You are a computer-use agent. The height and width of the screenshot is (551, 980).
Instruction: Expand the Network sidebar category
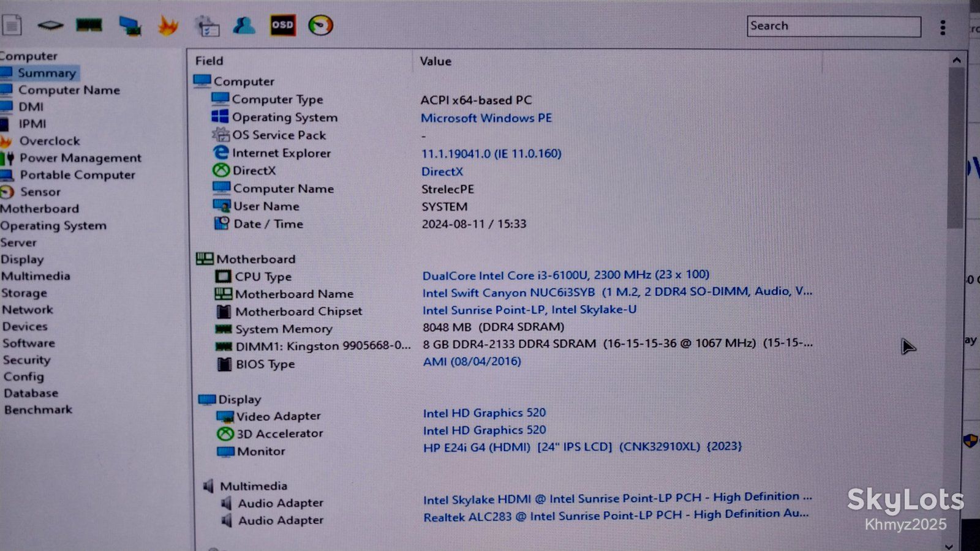tap(28, 310)
